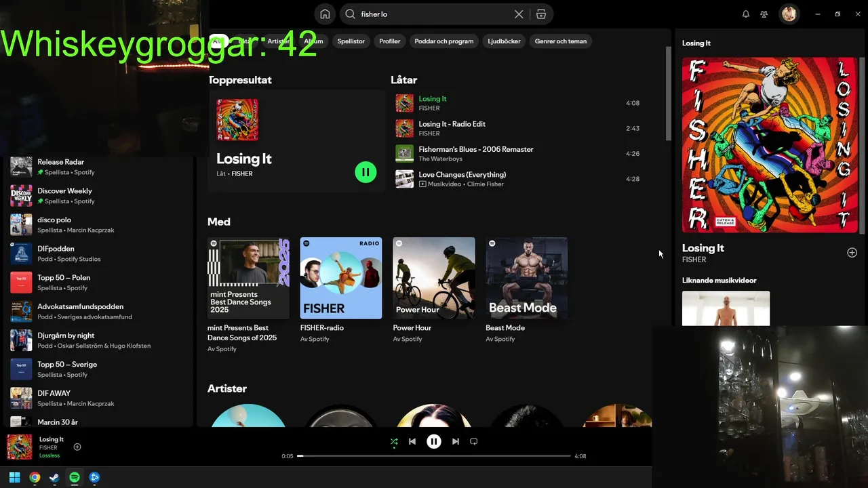Image resolution: width=868 pixels, height=488 pixels.
Task: Open Spotify taskbar icon
Action: click(x=75, y=477)
